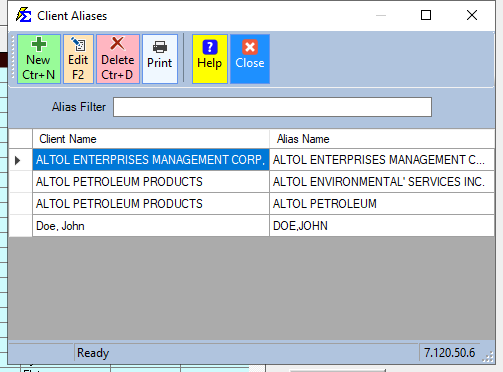Print the client aliases list
Image resolution: width=503 pixels, height=372 pixels.
coord(160,59)
